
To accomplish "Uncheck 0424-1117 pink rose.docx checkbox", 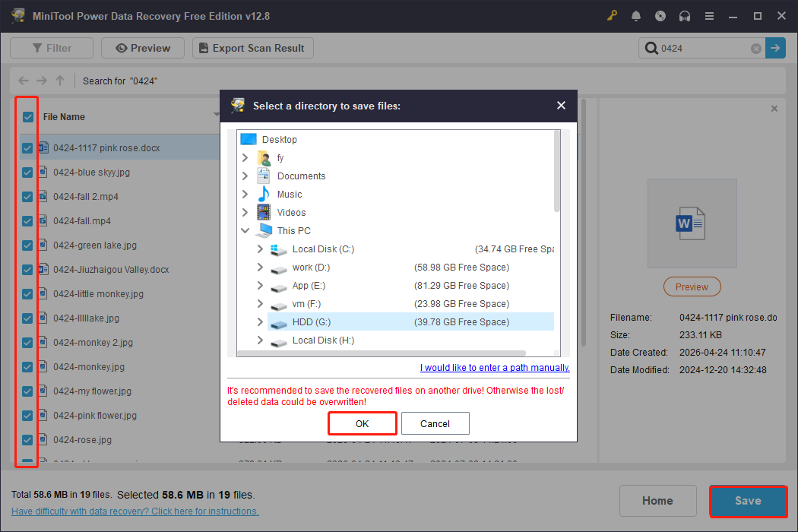I will (27, 148).
